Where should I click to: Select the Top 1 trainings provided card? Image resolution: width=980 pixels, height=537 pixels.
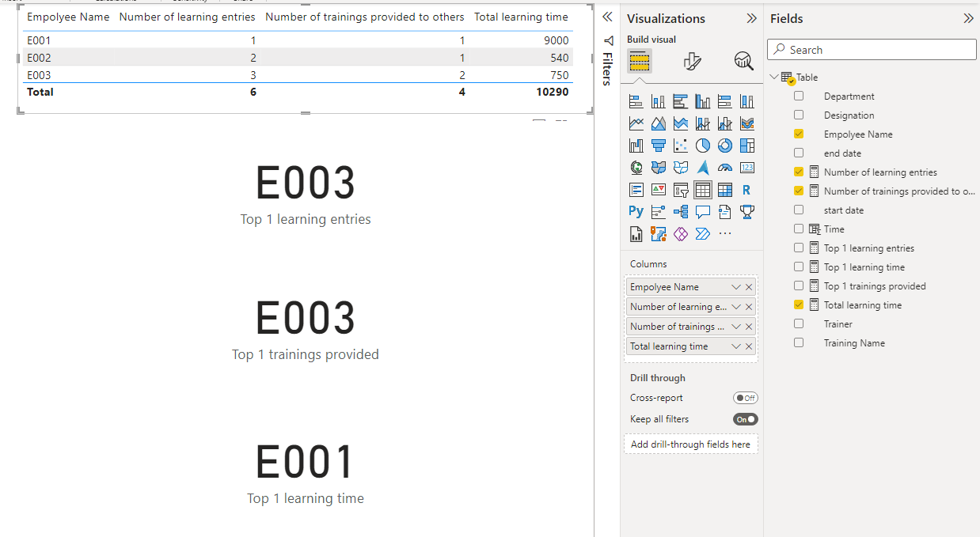[x=306, y=331]
